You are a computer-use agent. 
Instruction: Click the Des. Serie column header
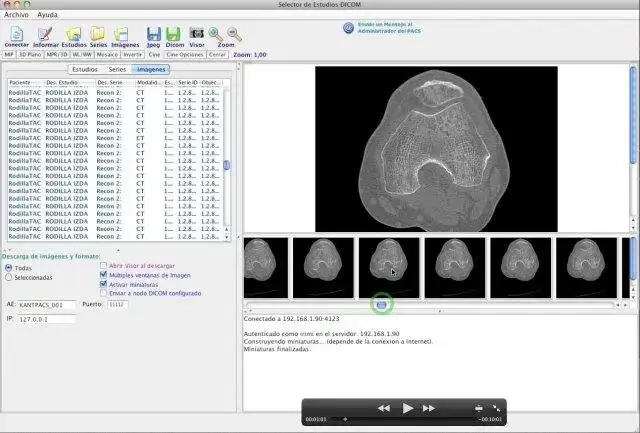click(x=115, y=82)
